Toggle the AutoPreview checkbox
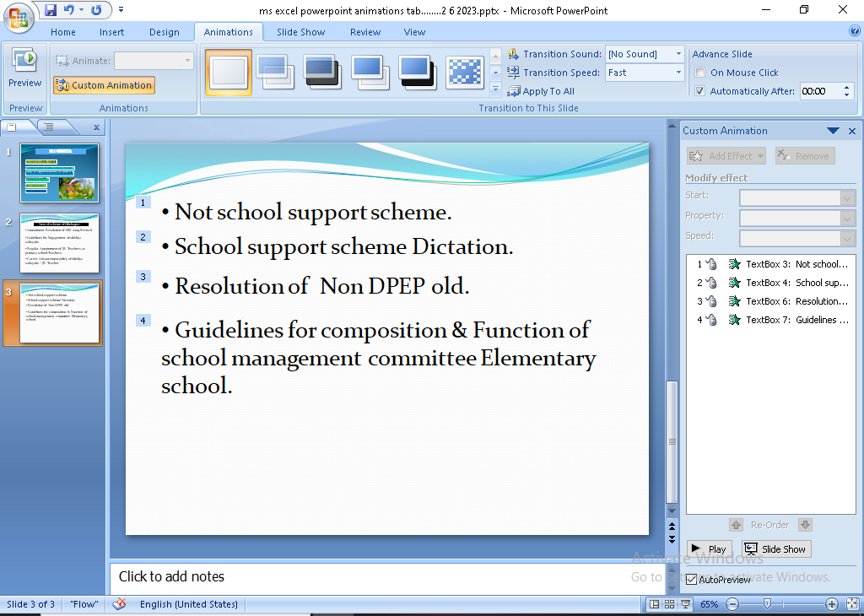This screenshot has height=616, width=864. (692, 580)
